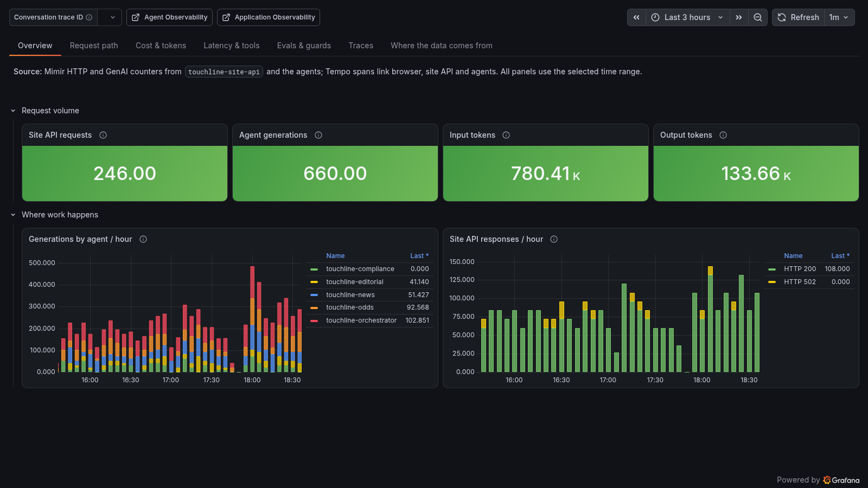Toggle touchline-news series in legend

(350, 295)
